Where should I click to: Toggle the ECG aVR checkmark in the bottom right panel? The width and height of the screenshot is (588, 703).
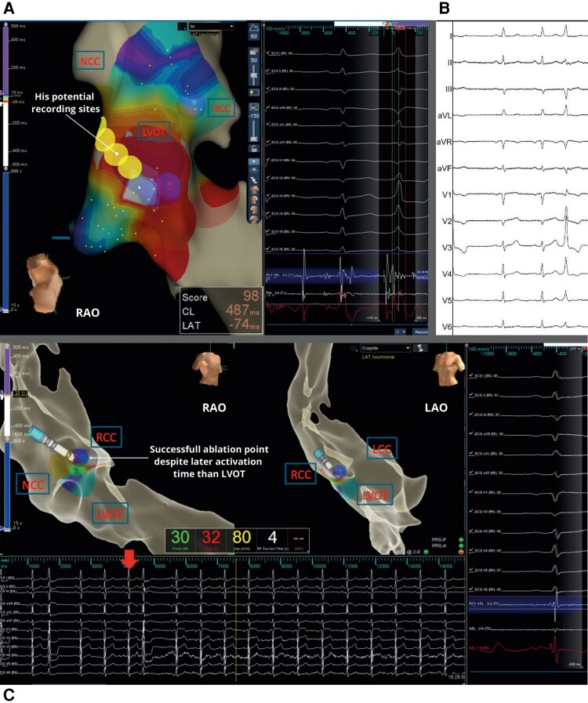tap(471, 433)
